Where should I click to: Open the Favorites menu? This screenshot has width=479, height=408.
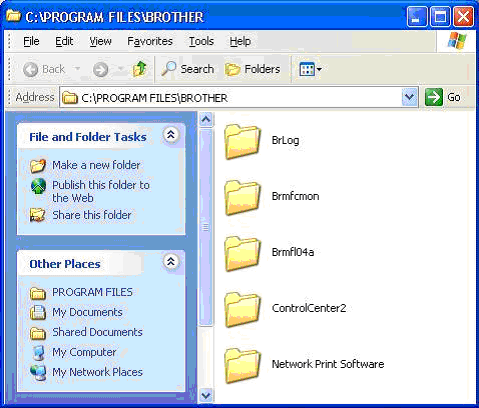pos(150,41)
